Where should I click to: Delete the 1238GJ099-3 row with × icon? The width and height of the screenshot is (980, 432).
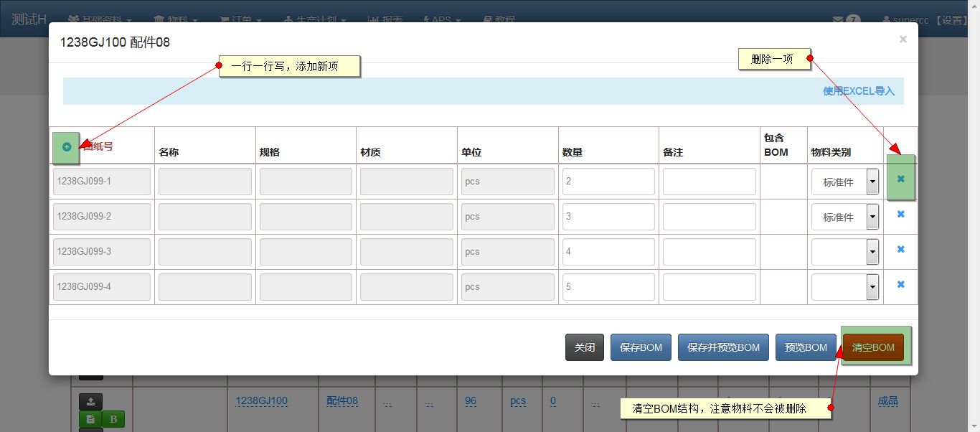tap(900, 250)
